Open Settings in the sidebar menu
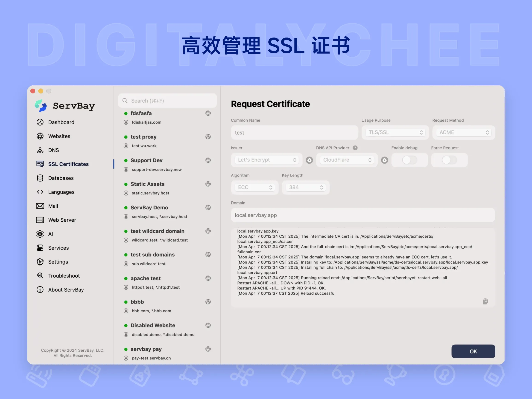 point(58,262)
